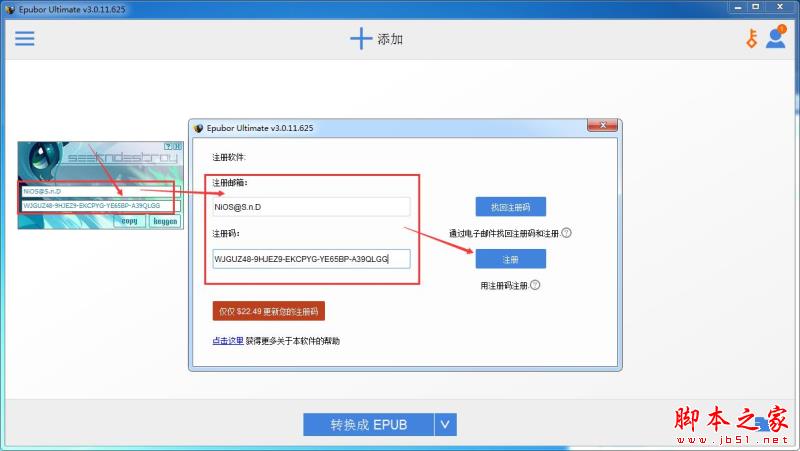800x451 pixels.
Task: Click help icon beside 用注册码注册
Action: pyautogui.click(x=535, y=285)
